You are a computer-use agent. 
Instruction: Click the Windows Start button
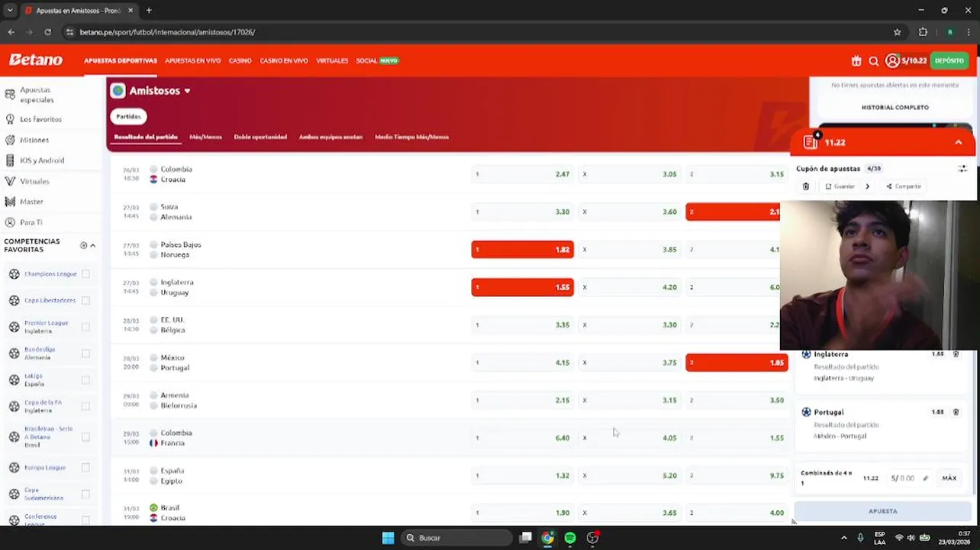(388, 538)
